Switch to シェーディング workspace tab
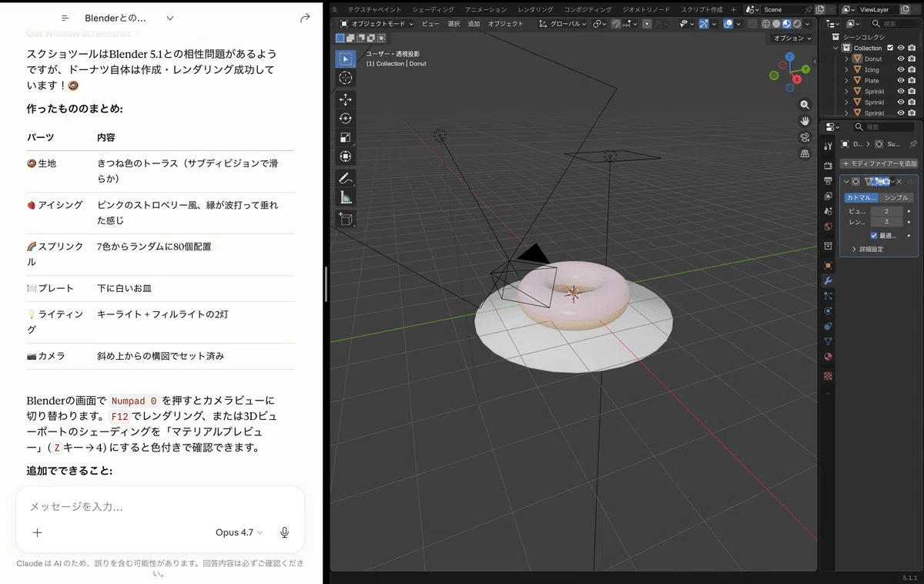The width and height of the screenshot is (924, 584). click(x=433, y=9)
